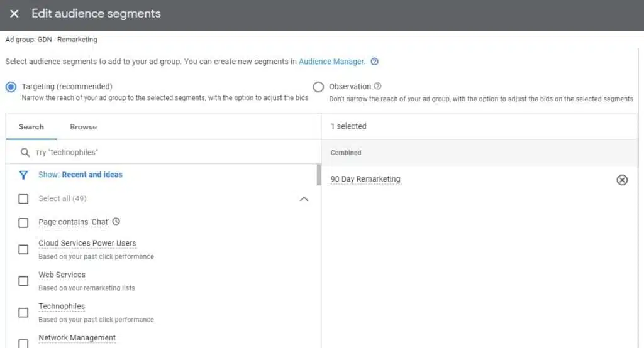
Task: Check the Page contains 'Chat' checkbox
Action: (x=23, y=223)
